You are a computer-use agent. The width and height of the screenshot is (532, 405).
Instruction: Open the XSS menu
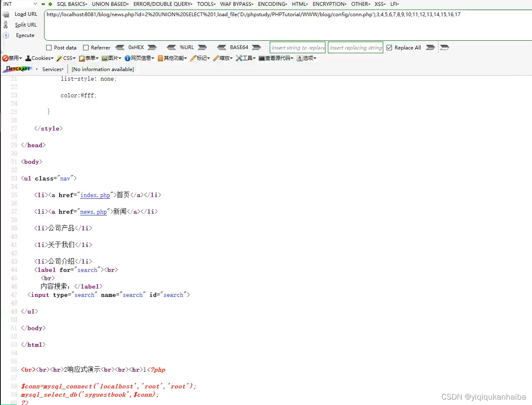tap(380, 4)
